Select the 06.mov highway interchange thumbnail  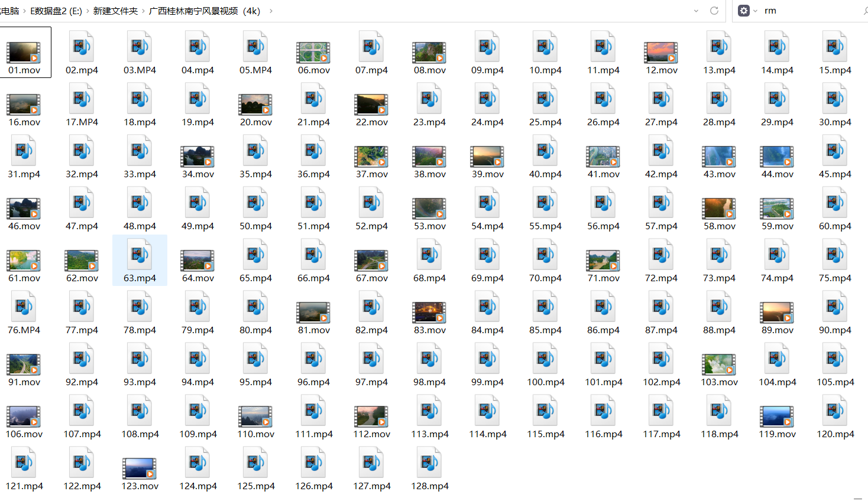pos(313,53)
